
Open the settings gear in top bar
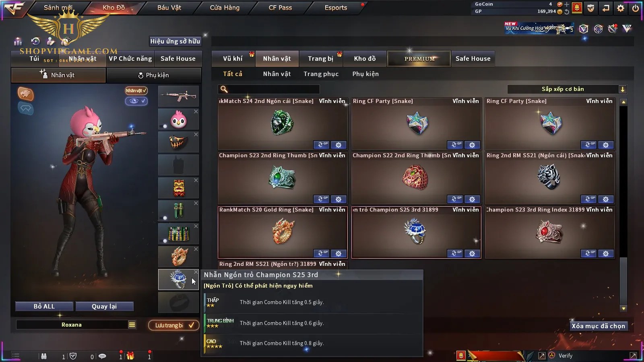pyautogui.click(x=621, y=8)
